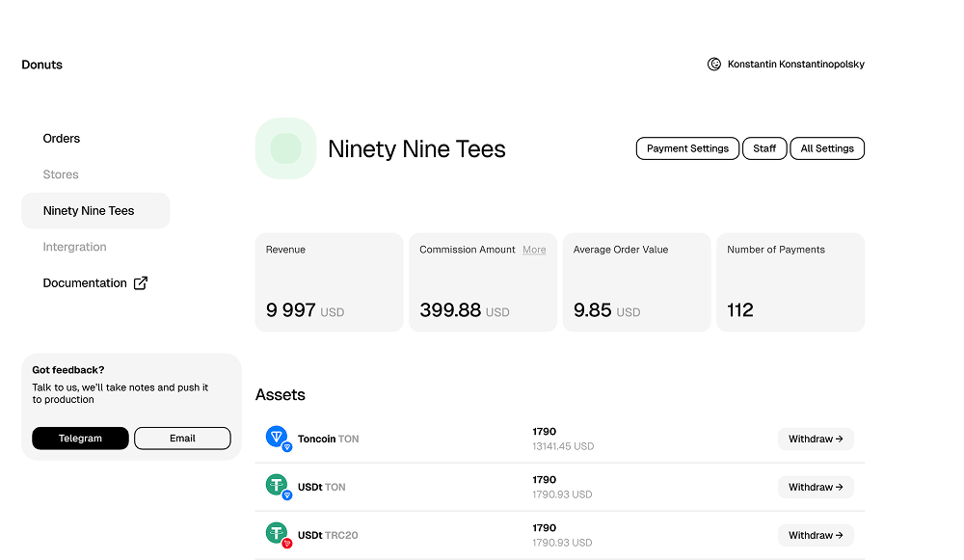964x560 pixels.
Task: Click the USDt TRC20 asset icon
Action: 278,534
